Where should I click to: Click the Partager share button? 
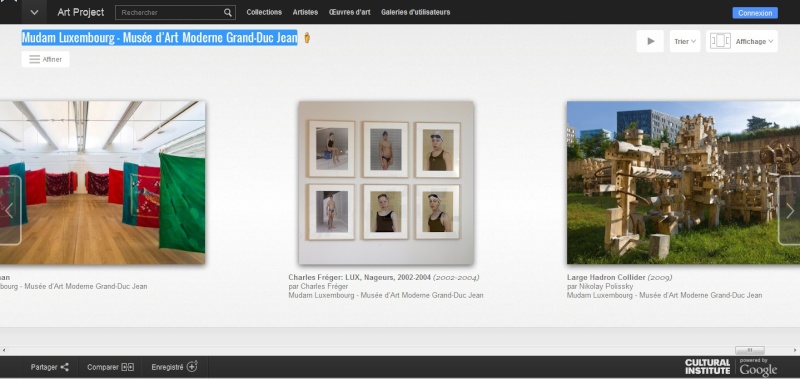coord(49,367)
